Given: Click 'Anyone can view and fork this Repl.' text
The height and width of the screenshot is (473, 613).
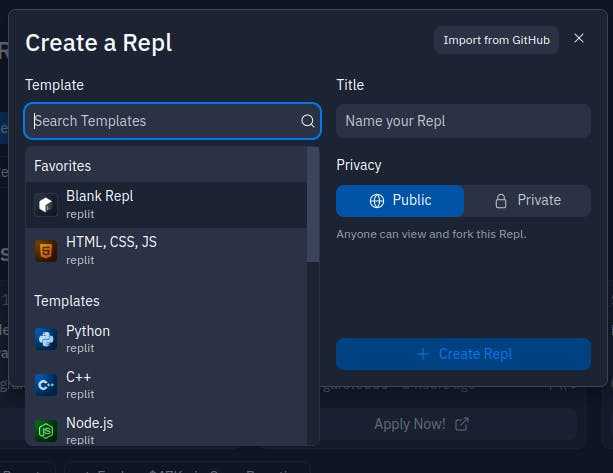Looking at the screenshot, I should (431, 234).
